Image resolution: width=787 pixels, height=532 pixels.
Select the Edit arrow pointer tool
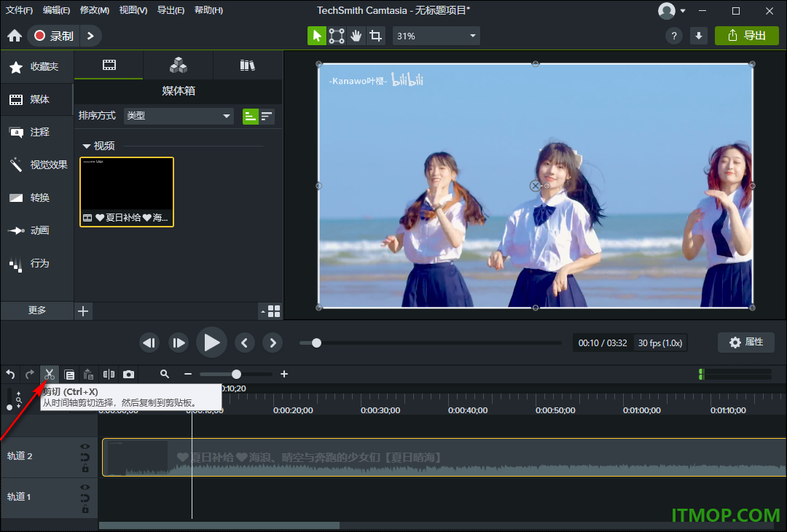click(x=317, y=36)
